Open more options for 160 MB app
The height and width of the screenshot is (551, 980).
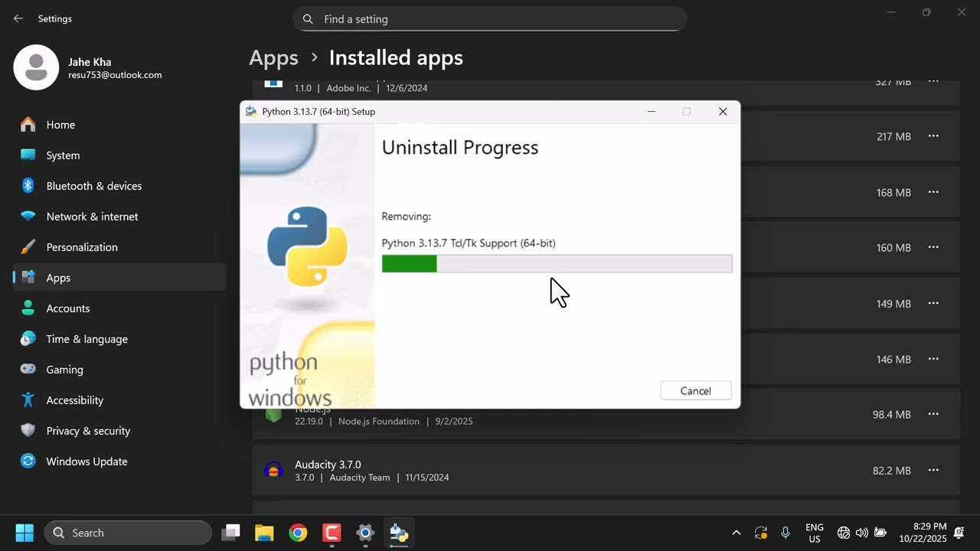coord(933,247)
